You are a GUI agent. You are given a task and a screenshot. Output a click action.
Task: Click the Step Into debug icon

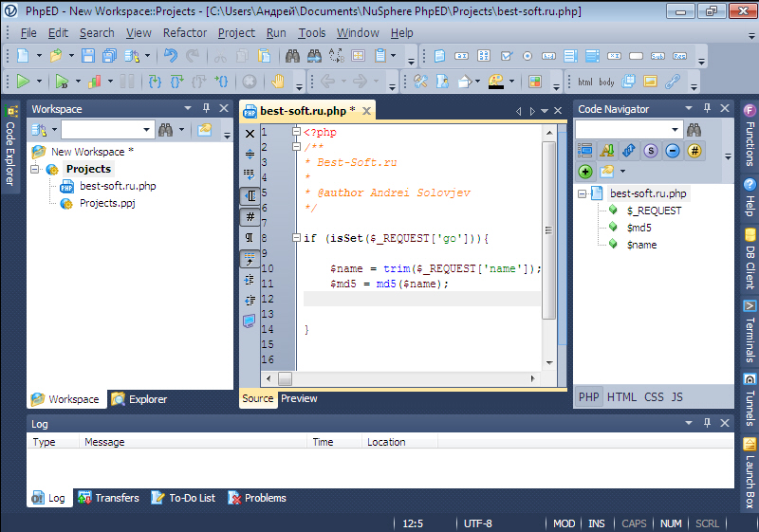click(x=152, y=82)
